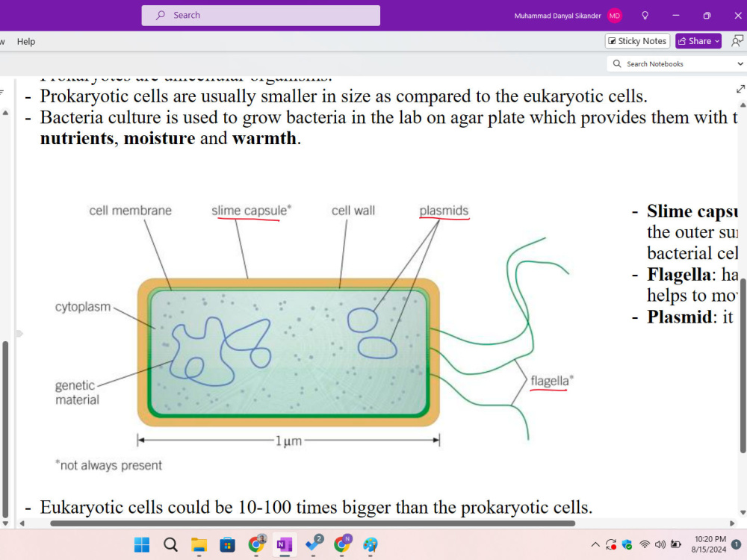Open the Wi-Fi network tray icon
747x560 pixels.
(x=645, y=544)
